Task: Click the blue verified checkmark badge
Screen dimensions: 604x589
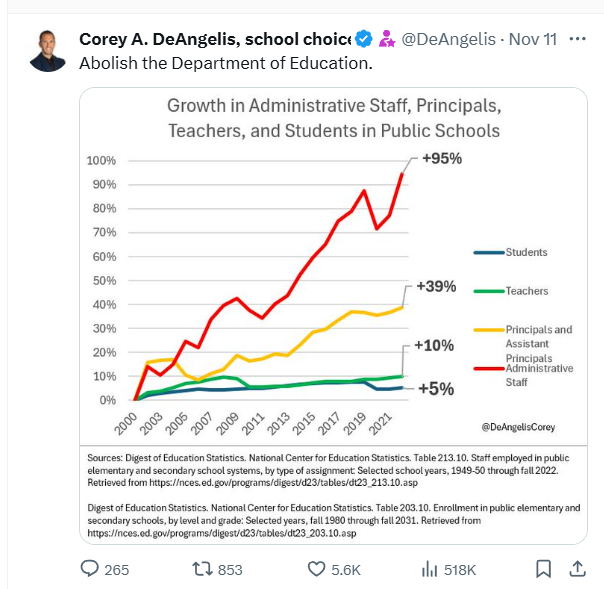Action: (x=364, y=40)
